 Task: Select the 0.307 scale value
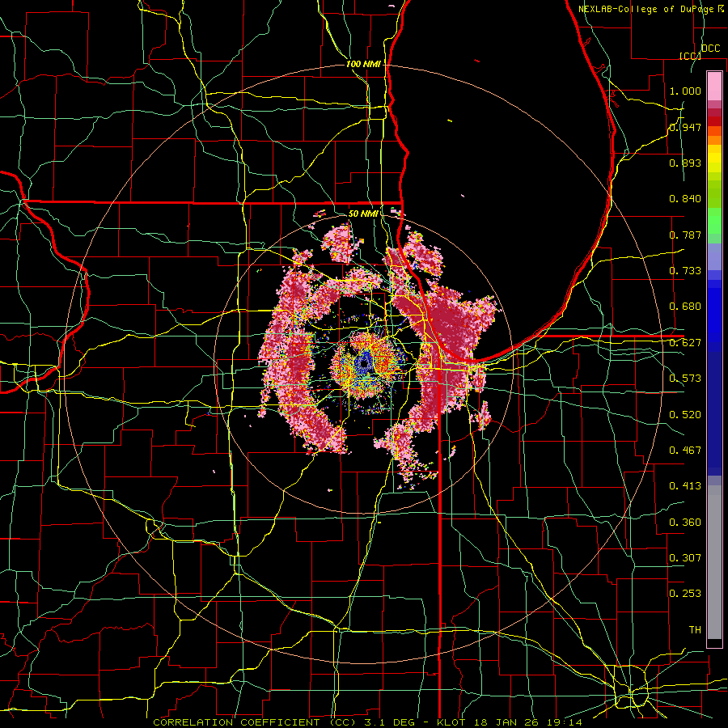(685, 558)
